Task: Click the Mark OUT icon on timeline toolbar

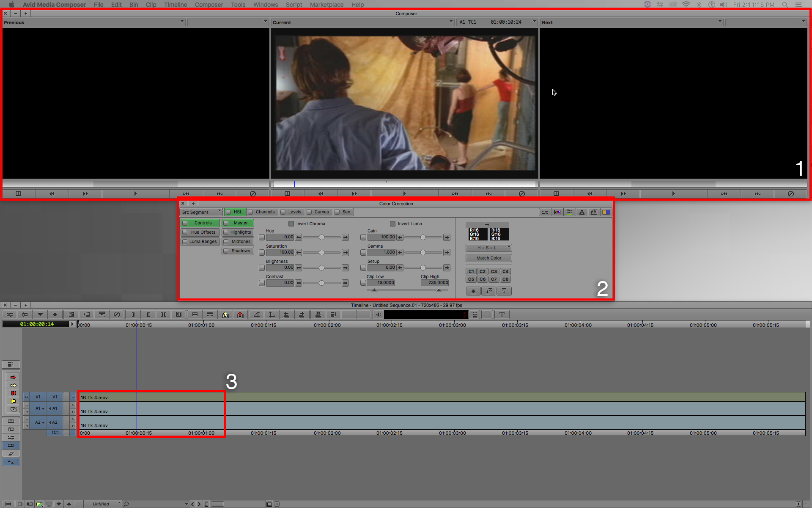Action: coord(148,315)
